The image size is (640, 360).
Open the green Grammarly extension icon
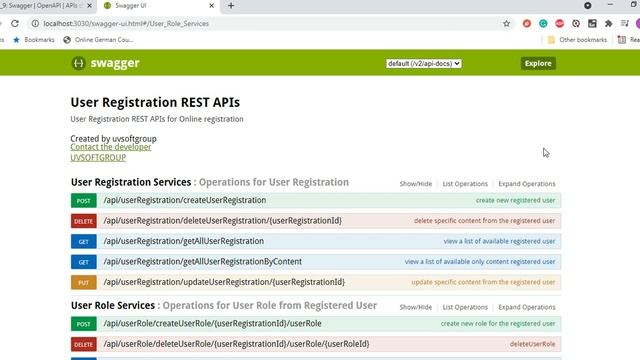pos(543,24)
